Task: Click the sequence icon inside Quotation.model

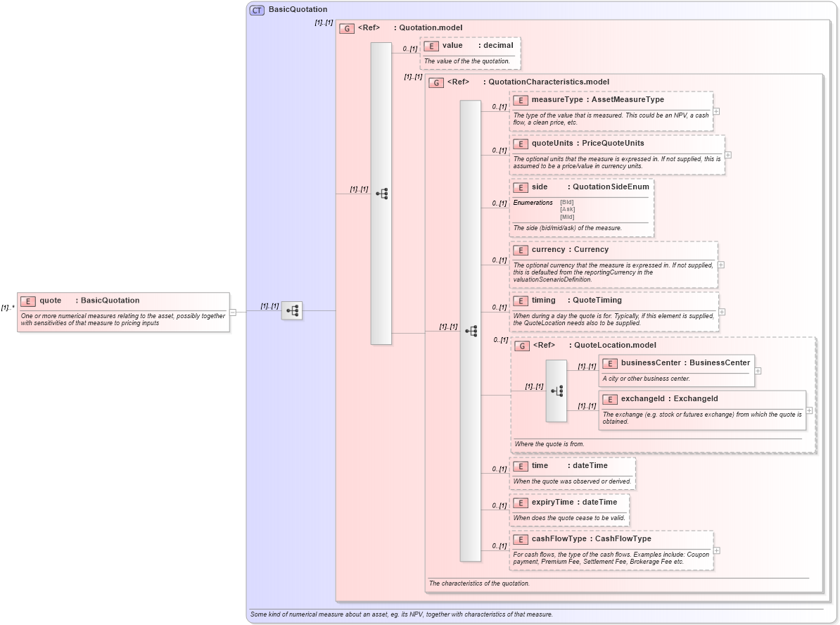Action: [x=381, y=194]
